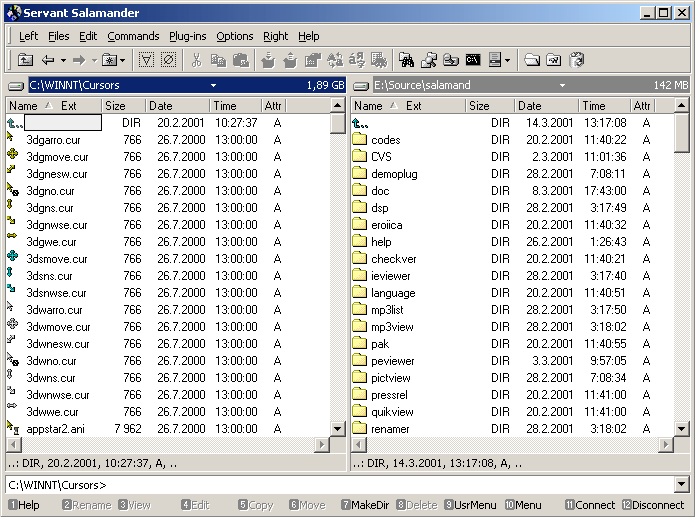Select the language folder in right panel
This screenshot has height=517, width=695.
tap(392, 293)
